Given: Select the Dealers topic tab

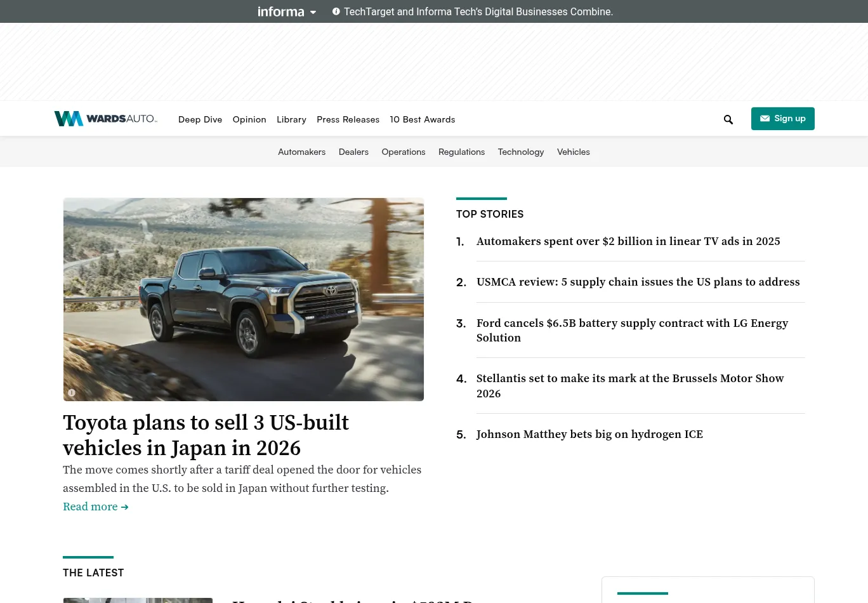Looking at the screenshot, I should coord(353,152).
